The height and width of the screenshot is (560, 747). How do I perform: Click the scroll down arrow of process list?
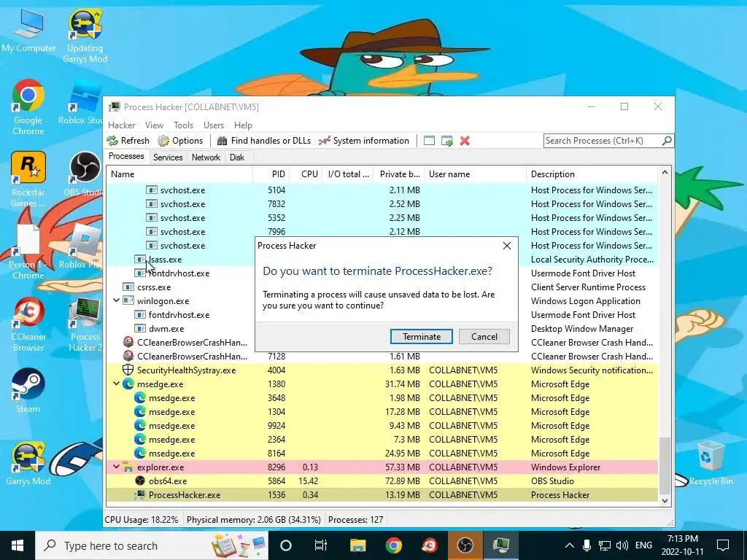point(665,500)
